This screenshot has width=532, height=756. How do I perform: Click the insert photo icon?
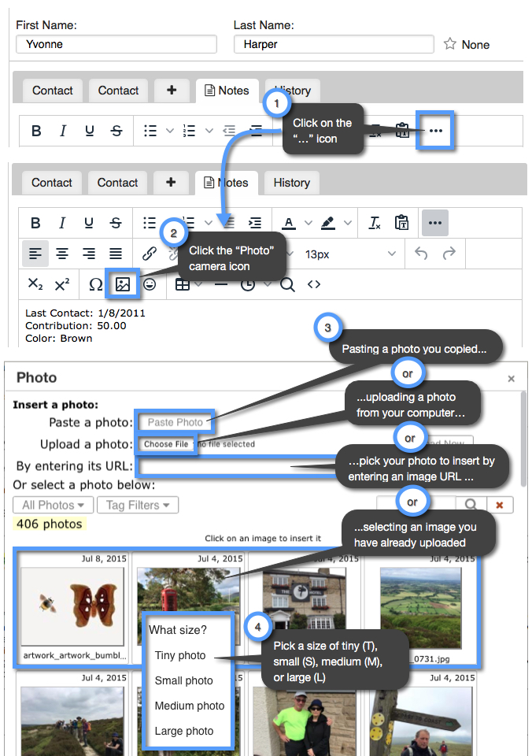click(123, 284)
